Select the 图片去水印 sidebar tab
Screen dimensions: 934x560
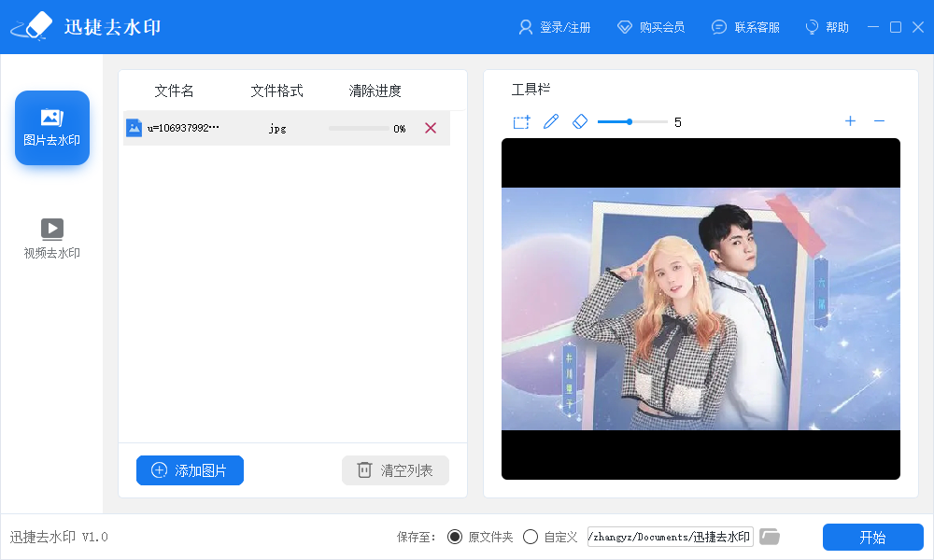[x=52, y=128]
